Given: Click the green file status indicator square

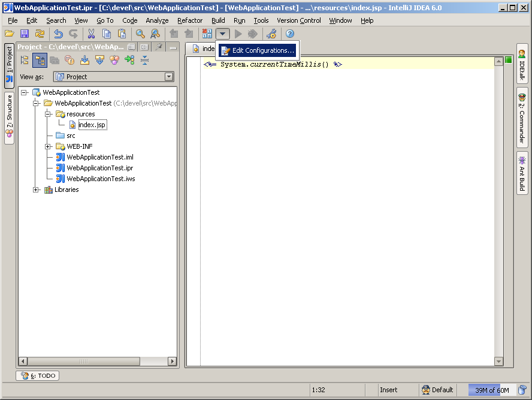Looking at the screenshot, I should click(508, 60).
